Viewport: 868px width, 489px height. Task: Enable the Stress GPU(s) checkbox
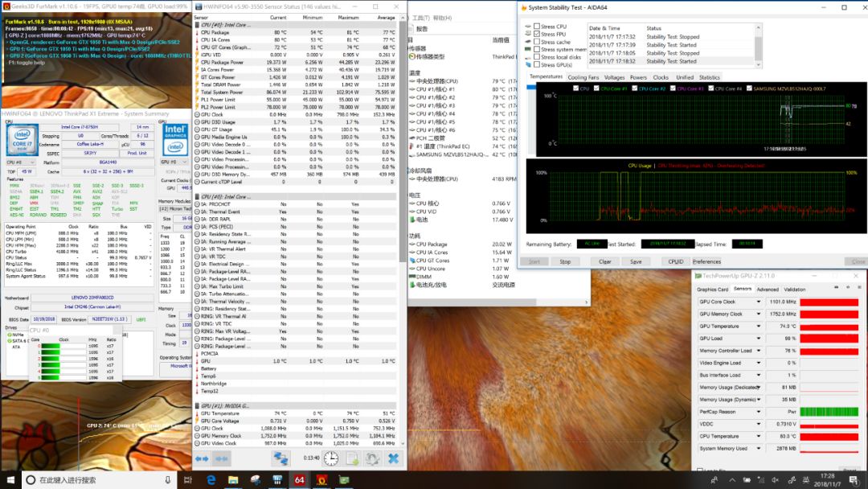pyautogui.click(x=536, y=65)
